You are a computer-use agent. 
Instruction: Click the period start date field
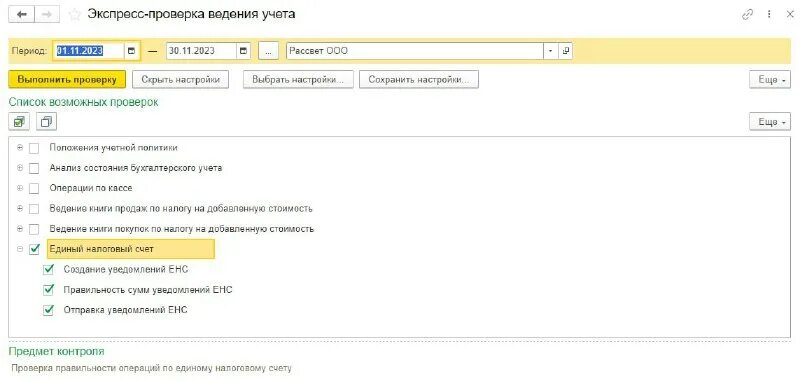pos(89,51)
